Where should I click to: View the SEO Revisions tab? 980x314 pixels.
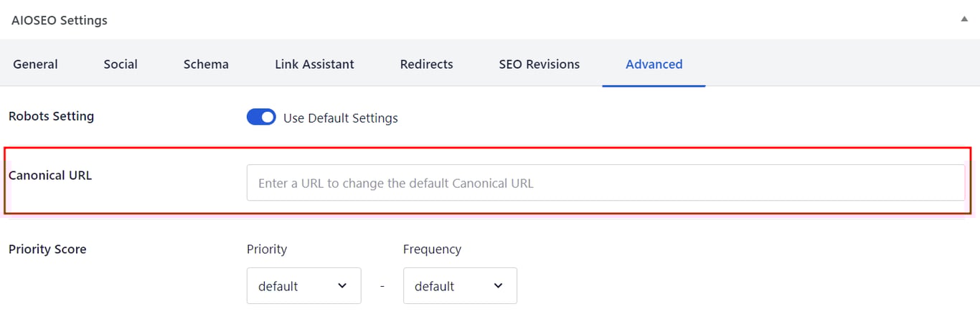coord(539,65)
